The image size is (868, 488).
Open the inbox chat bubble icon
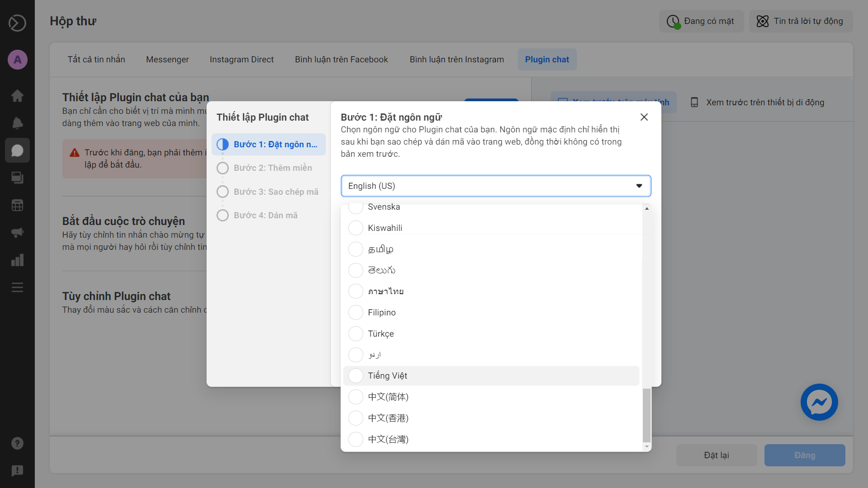17,150
